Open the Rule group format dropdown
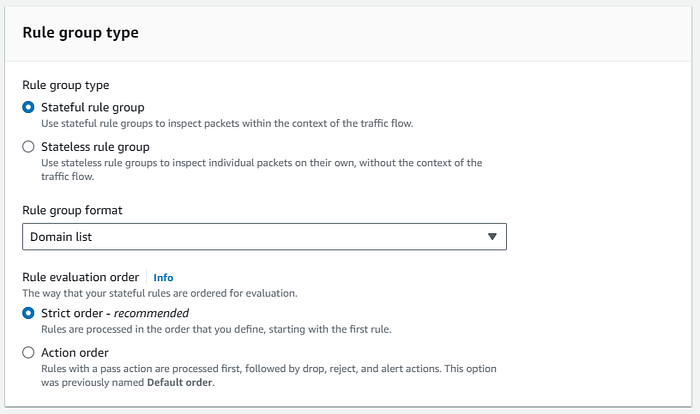The height and width of the screenshot is (414, 700). pos(264,236)
